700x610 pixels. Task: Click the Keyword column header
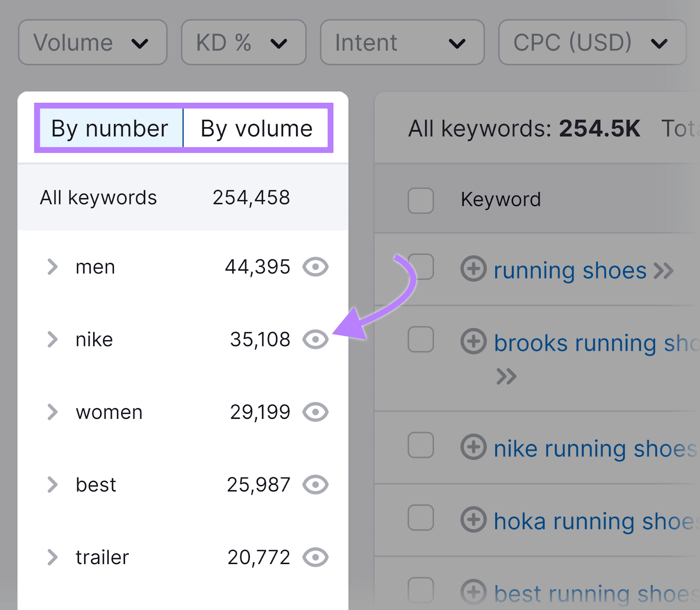pos(501,199)
